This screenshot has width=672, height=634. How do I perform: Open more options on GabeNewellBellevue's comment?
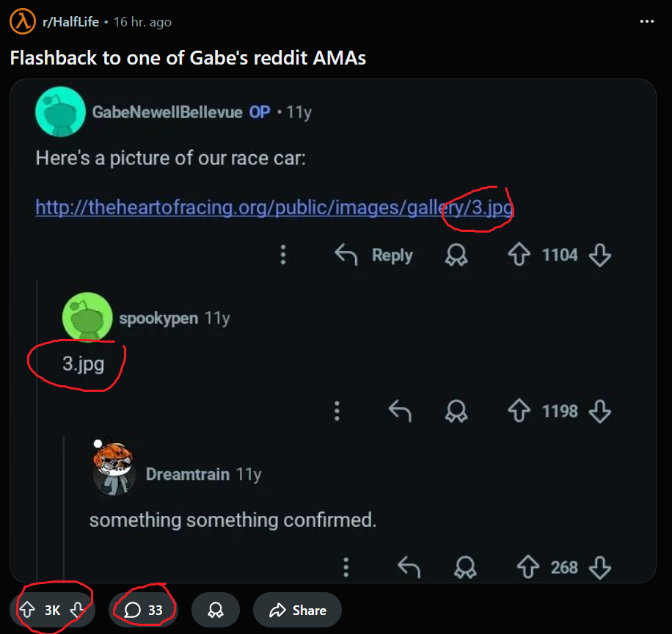tap(283, 255)
